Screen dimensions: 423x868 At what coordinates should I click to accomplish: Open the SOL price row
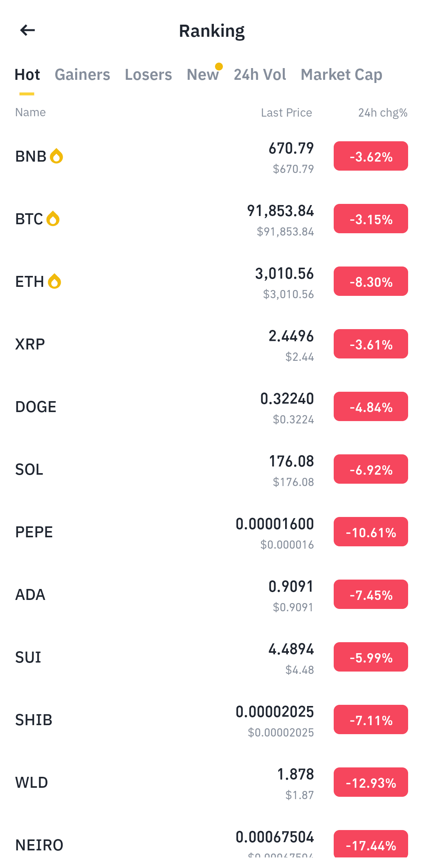point(211,469)
